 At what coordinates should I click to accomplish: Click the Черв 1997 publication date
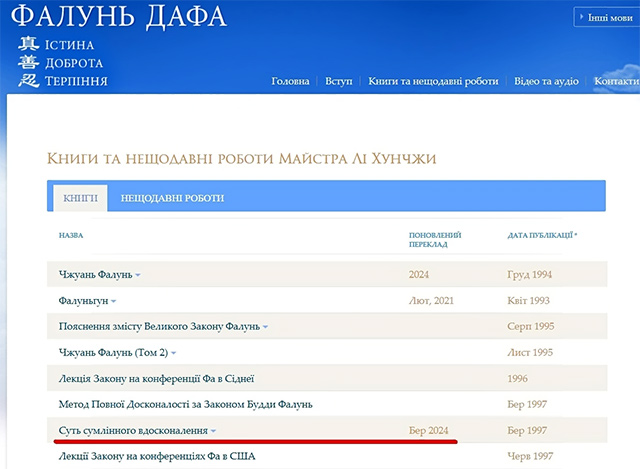(530, 456)
